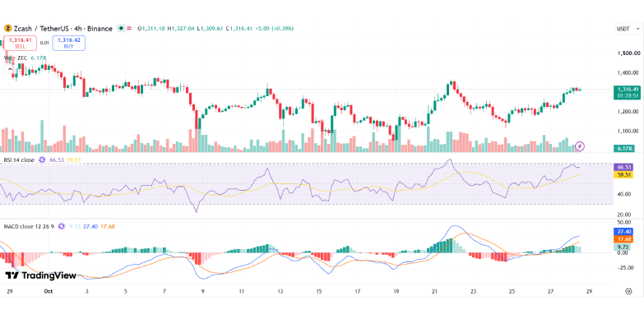Click the 9 date axis label
644x319 pixels.
tap(202, 291)
